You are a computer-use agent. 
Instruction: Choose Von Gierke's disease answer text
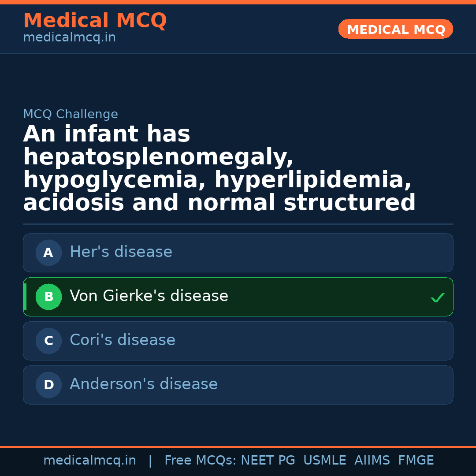[x=149, y=296]
